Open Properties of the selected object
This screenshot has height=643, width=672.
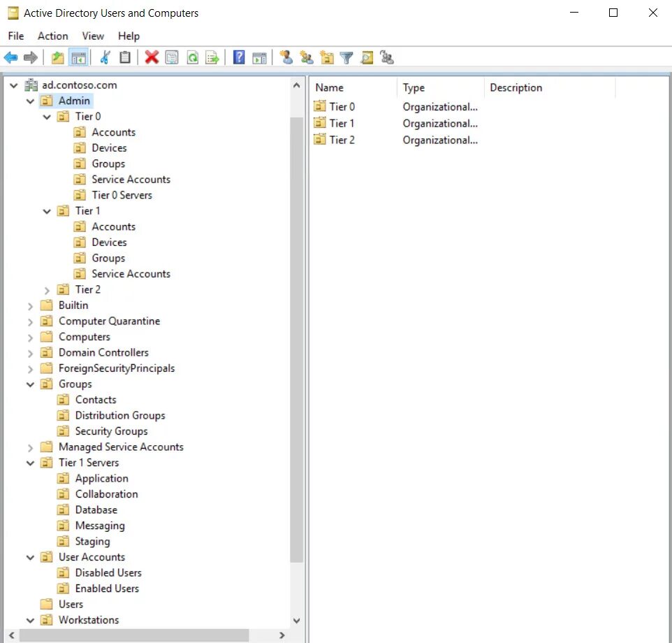coord(172,57)
